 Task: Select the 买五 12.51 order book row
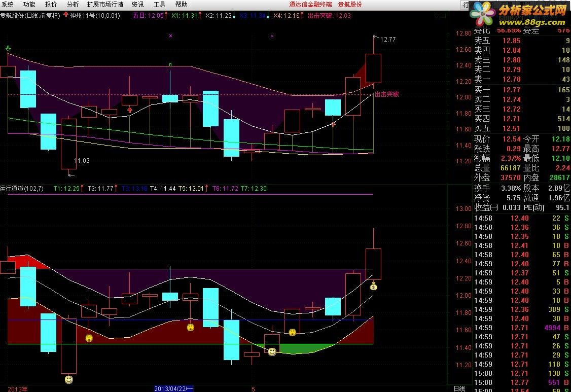(x=522, y=128)
